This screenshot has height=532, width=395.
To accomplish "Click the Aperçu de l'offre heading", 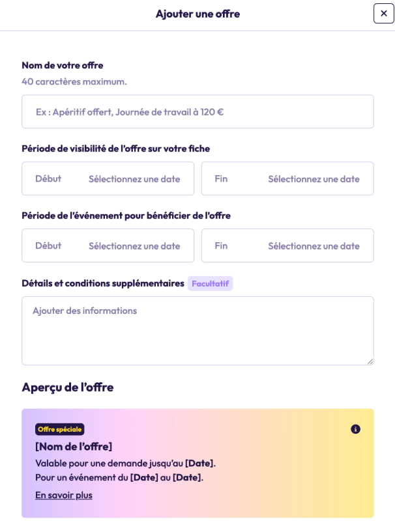I will click(x=68, y=387).
